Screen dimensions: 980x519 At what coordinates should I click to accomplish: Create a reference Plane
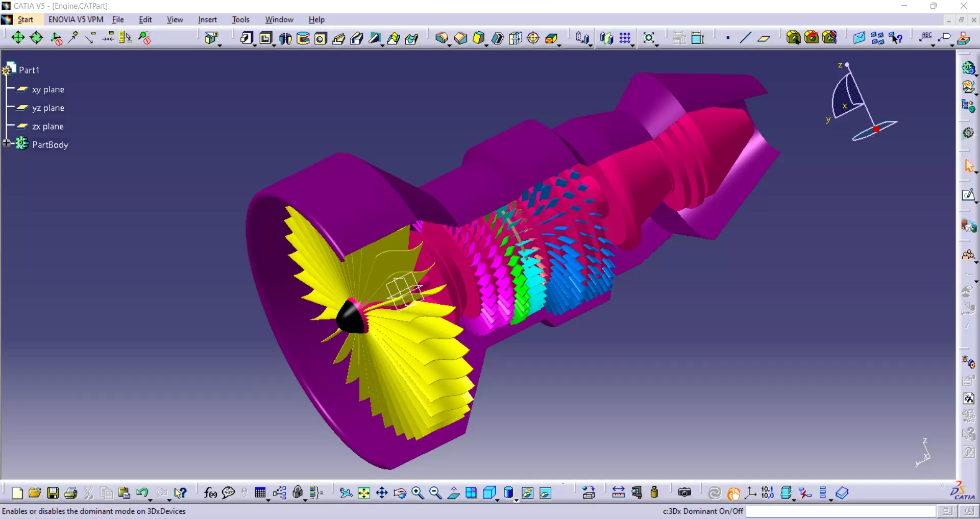click(764, 38)
